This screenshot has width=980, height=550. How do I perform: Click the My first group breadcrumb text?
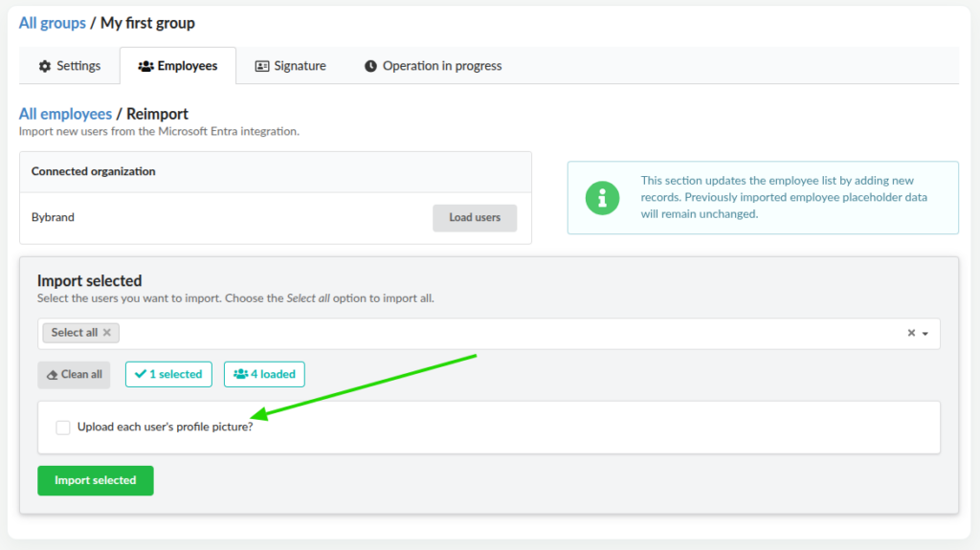[148, 23]
